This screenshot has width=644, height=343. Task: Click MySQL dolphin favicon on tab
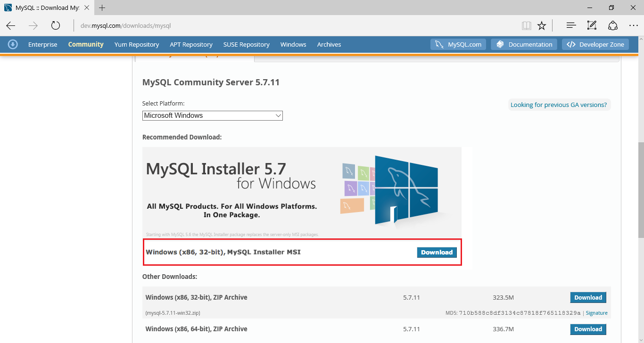click(8, 8)
